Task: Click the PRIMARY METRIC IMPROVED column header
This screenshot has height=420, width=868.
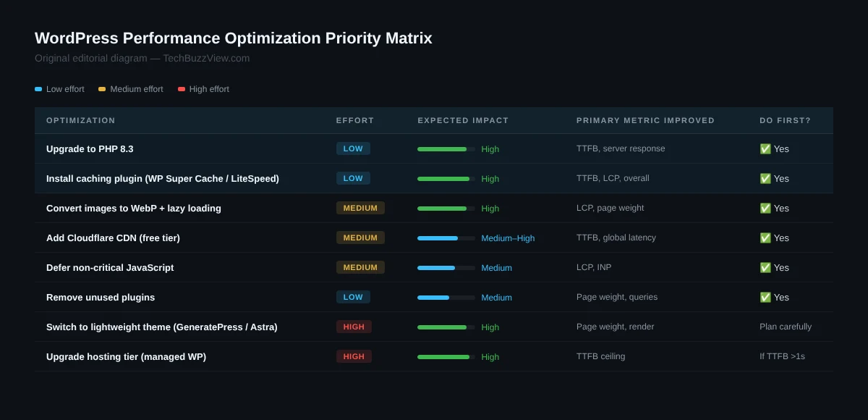Action: 645,120
